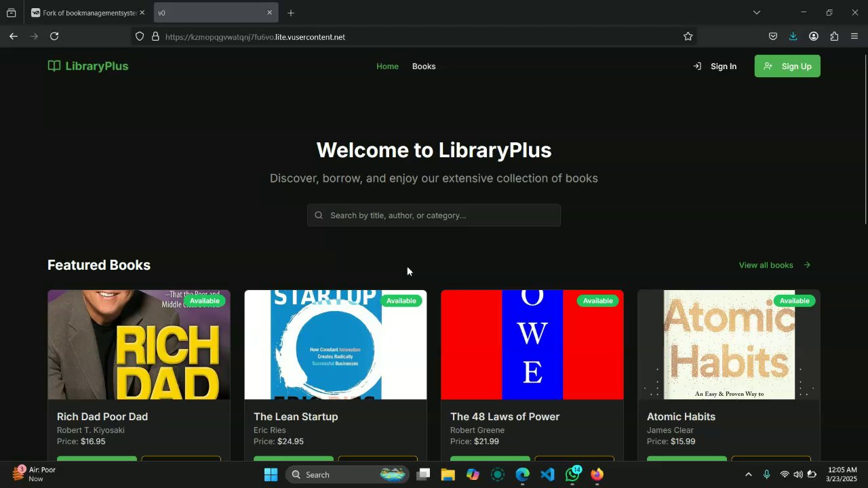Viewport: 868px width, 488px height.
Task: Click Available badge on The Lean Startup
Action: [x=401, y=301]
